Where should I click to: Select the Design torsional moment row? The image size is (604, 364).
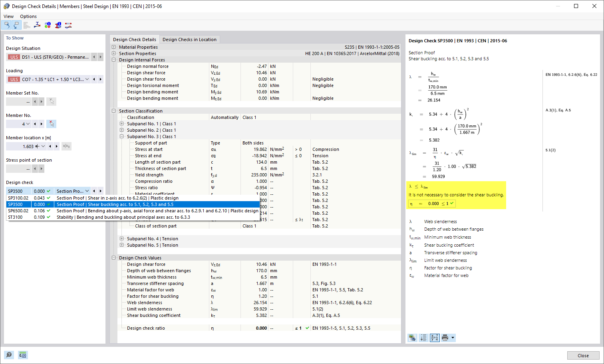(259, 85)
